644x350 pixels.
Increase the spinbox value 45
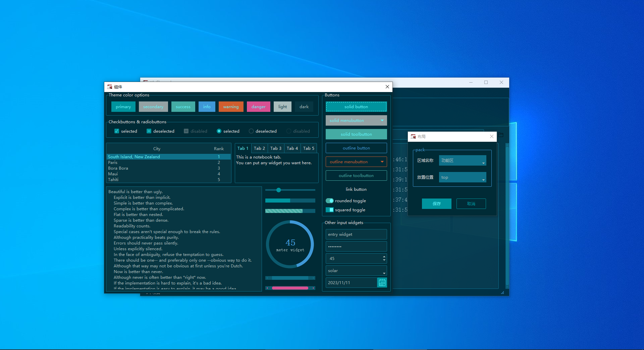[x=384, y=257]
